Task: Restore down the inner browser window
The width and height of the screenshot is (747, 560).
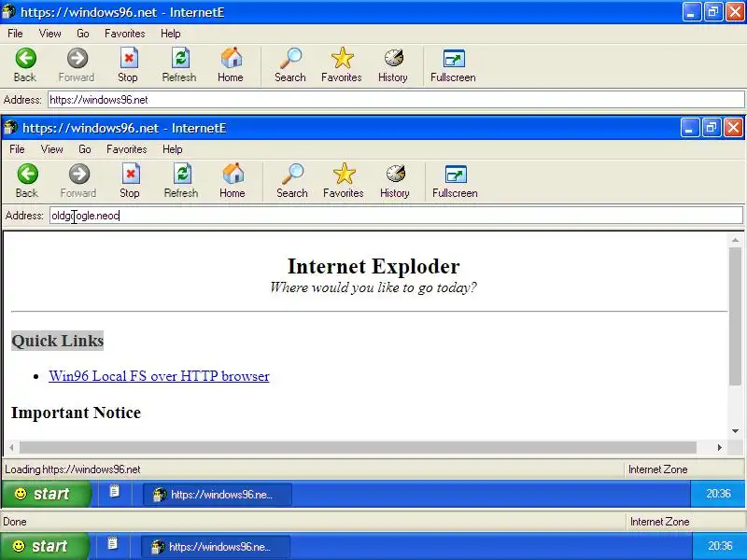Action: (x=712, y=128)
